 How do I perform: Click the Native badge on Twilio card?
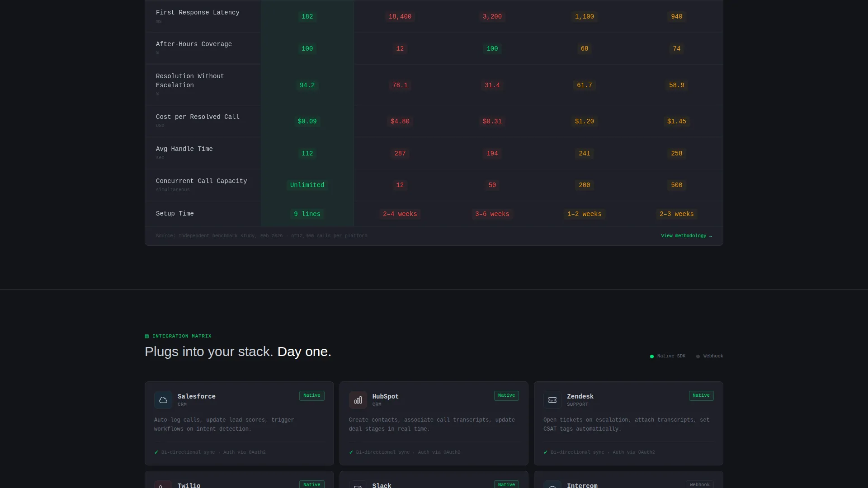click(311, 484)
